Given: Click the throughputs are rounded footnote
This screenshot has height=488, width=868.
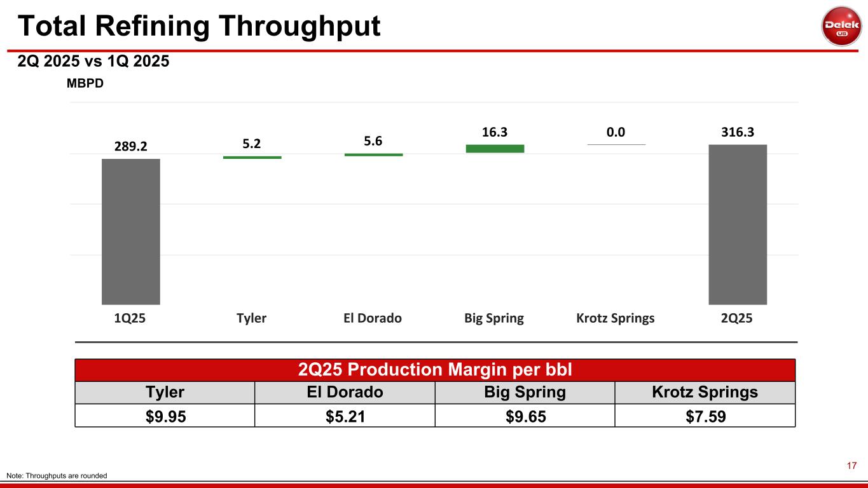Looking at the screenshot, I should coord(57,476).
